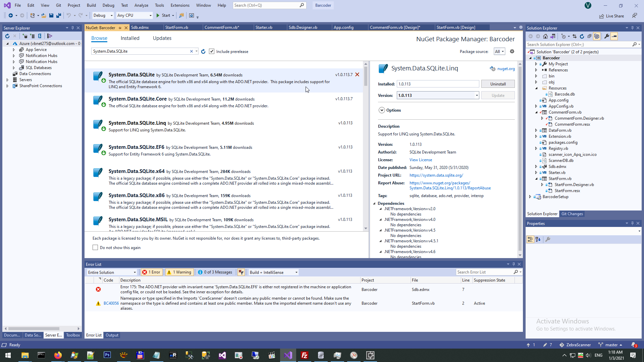Open the package Version dropdown
This screenshot has height=362, width=644.
tap(477, 96)
